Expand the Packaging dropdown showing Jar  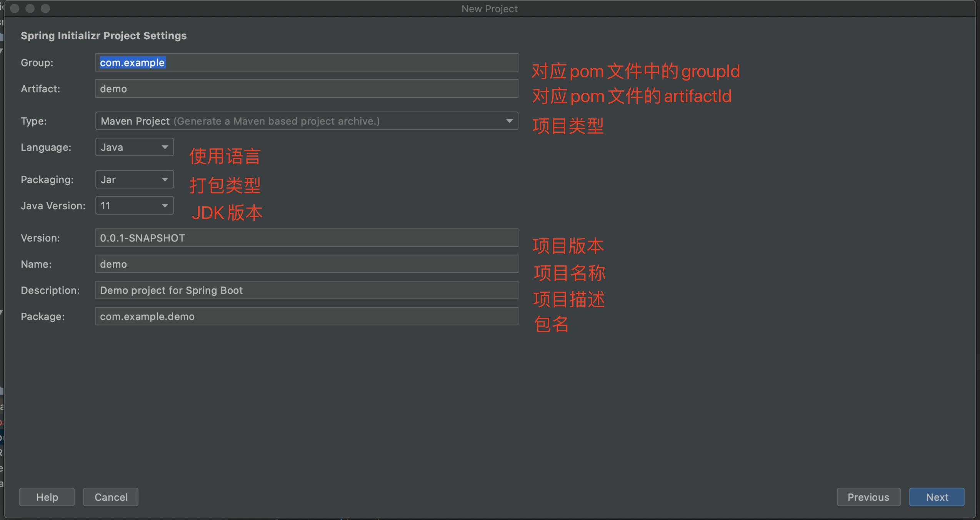click(x=134, y=180)
